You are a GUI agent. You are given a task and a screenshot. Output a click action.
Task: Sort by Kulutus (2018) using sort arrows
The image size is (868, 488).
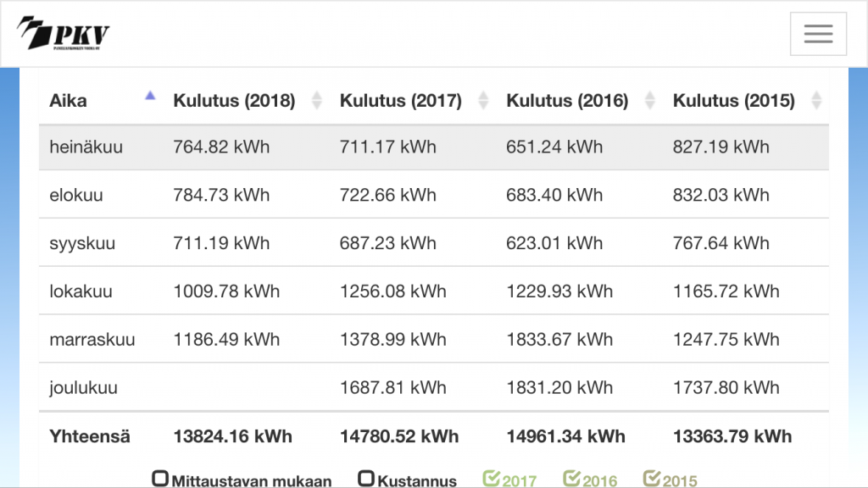[x=317, y=101]
